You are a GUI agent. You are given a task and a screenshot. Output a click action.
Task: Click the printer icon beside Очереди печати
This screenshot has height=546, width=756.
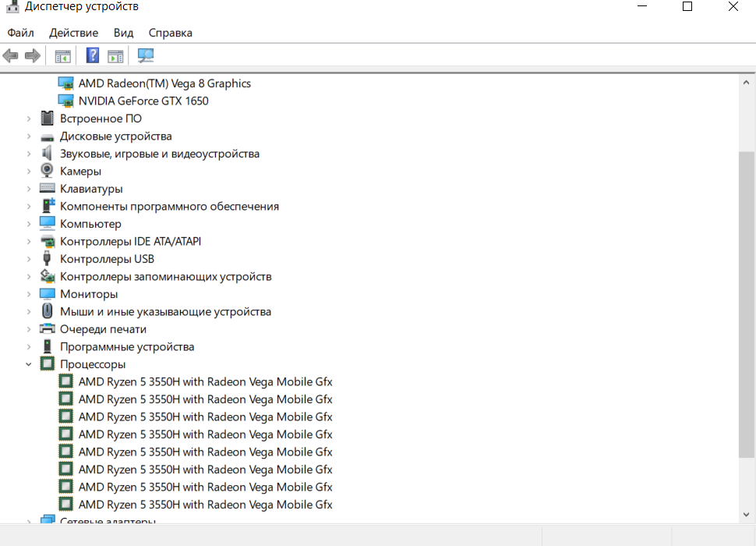(x=48, y=329)
